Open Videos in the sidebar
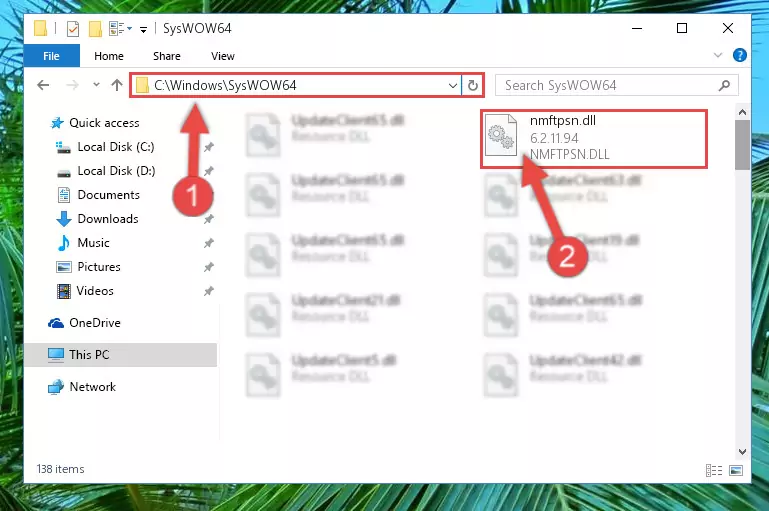Screen dimensions: 769x511 click(x=95, y=291)
